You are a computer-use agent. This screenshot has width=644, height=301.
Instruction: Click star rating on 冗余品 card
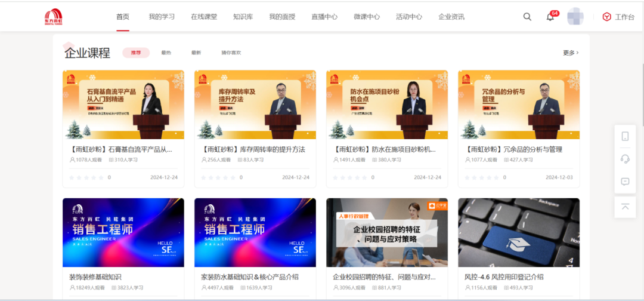pyautogui.click(x=482, y=177)
